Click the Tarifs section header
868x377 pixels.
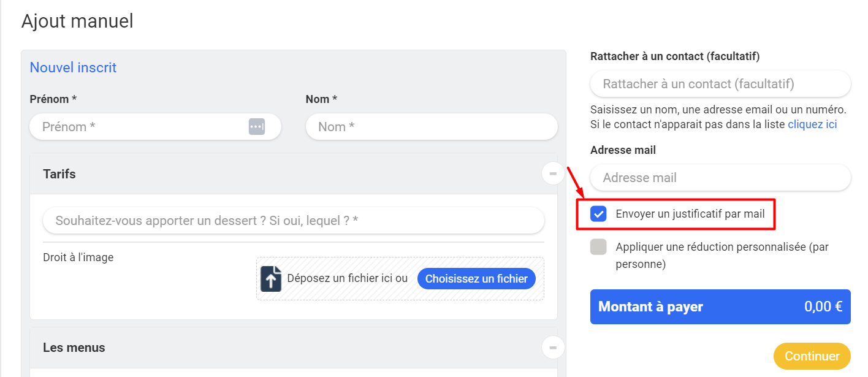coord(293,174)
